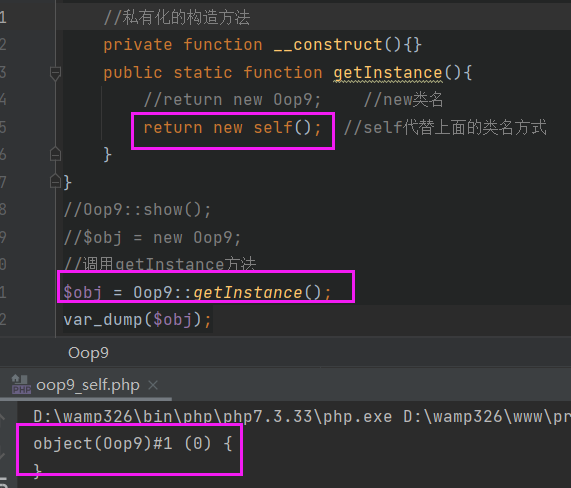Collapse the getInstance function fold marker
The width and height of the screenshot is (571, 488).
(55, 73)
